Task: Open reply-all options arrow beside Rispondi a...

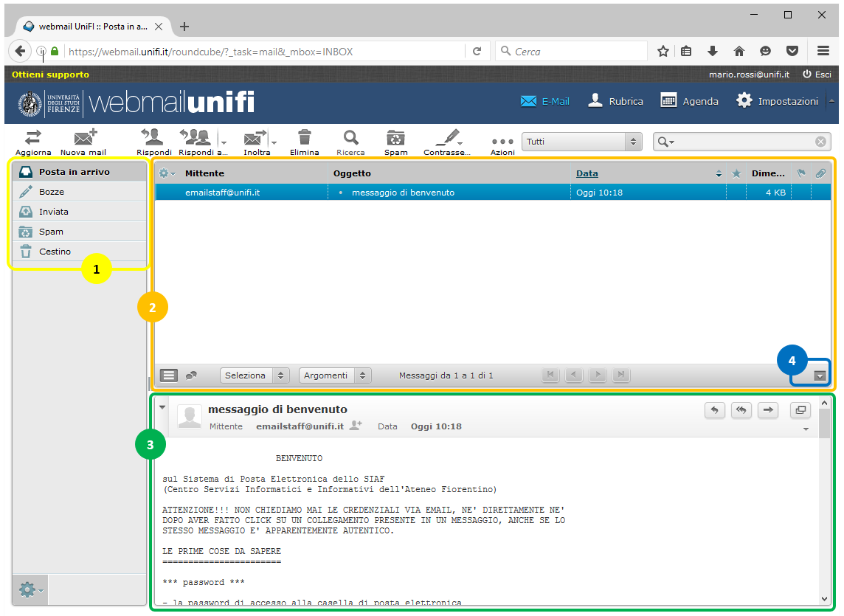Action: point(224,142)
